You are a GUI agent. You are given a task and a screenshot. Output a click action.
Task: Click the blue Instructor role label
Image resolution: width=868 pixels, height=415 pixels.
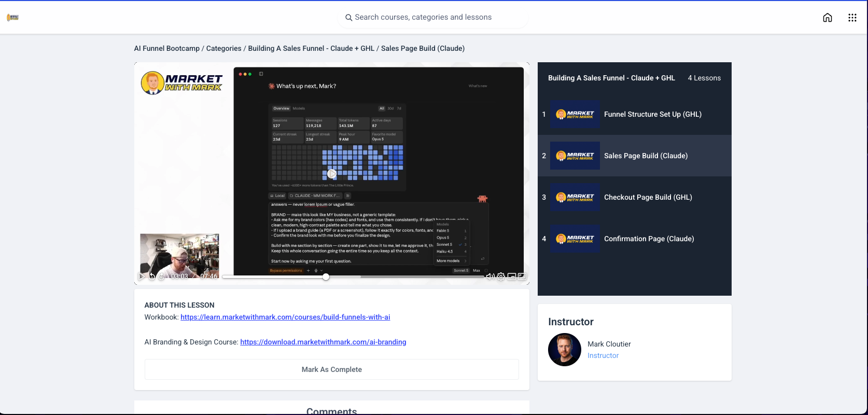603,355
